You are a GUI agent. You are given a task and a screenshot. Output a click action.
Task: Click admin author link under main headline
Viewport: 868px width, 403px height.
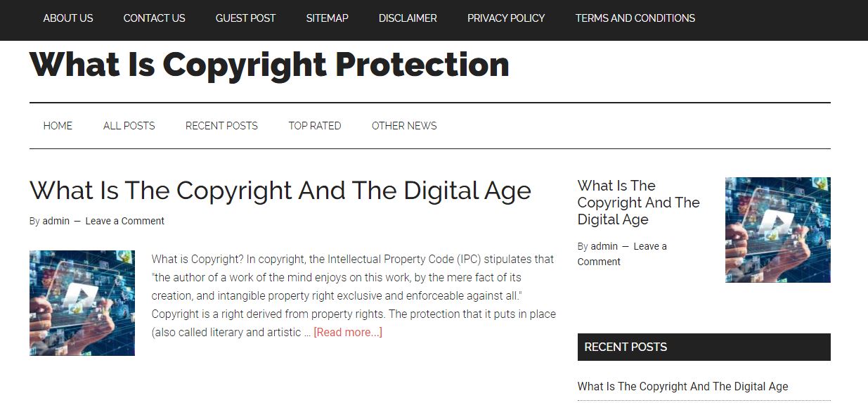[56, 221]
